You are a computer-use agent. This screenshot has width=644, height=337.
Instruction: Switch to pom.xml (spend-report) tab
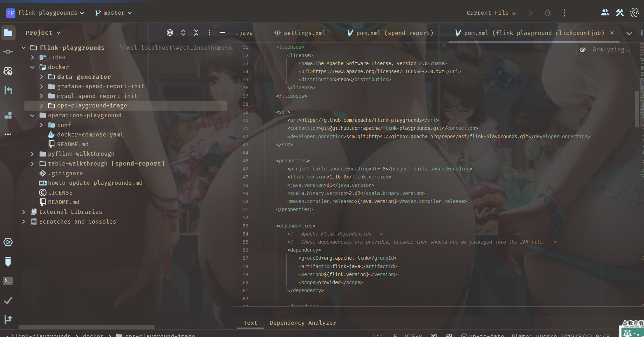coord(390,33)
